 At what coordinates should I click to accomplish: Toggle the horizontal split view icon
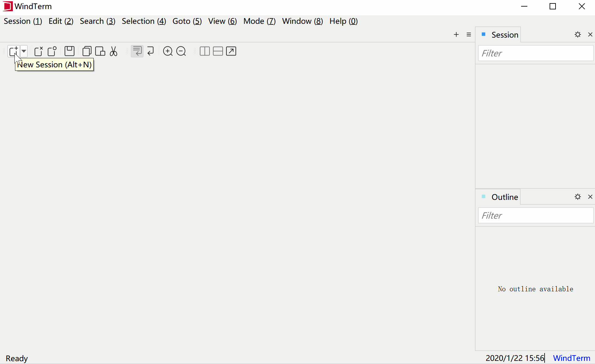coord(218,51)
